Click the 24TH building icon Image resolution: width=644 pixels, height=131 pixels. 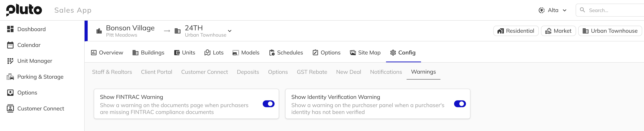coord(178,31)
